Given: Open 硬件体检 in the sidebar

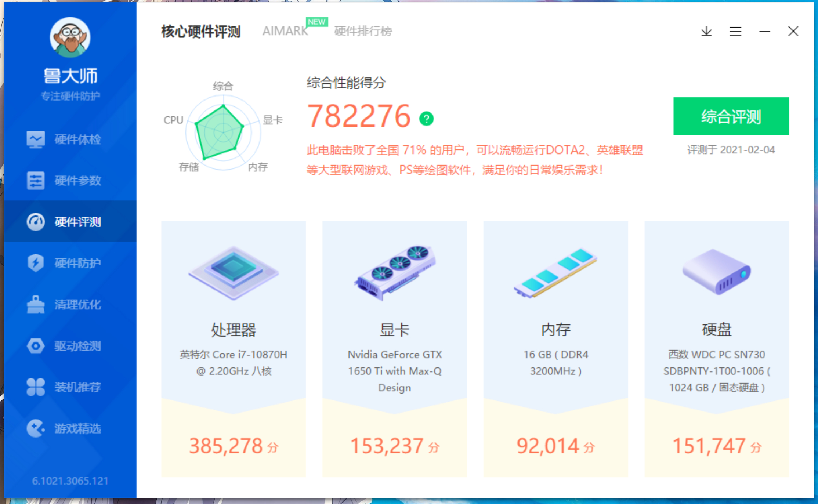Looking at the screenshot, I should (70, 139).
